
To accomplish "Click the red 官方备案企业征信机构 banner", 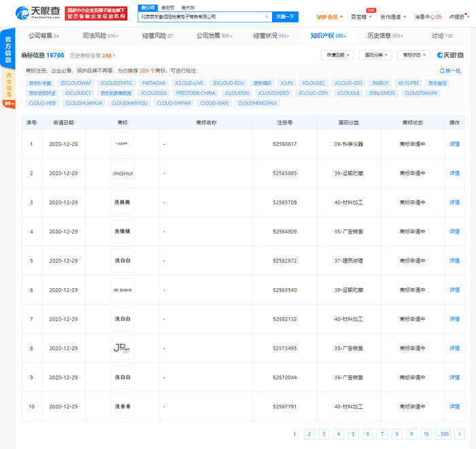I will 96,14.
